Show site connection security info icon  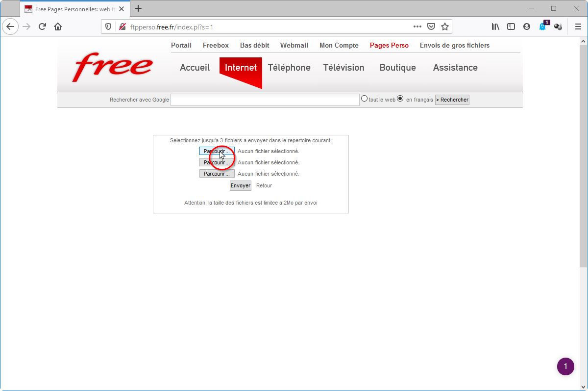tap(122, 27)
